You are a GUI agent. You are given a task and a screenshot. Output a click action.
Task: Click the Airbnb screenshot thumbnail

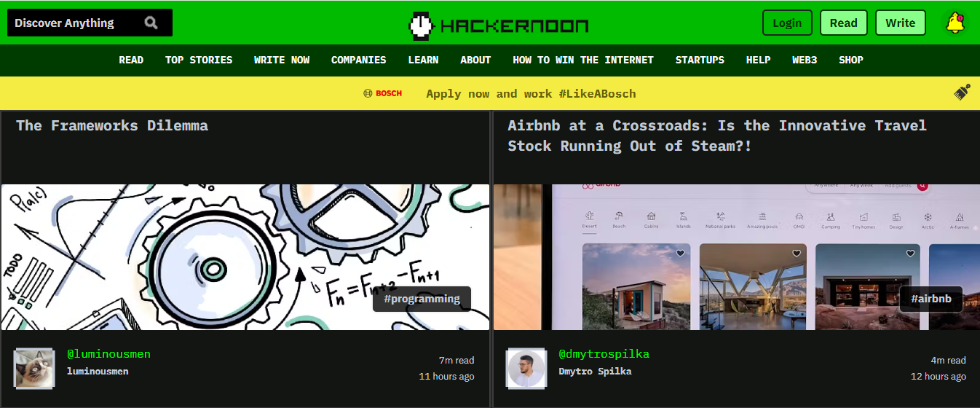pyautogui.click(x=736, y=257)
